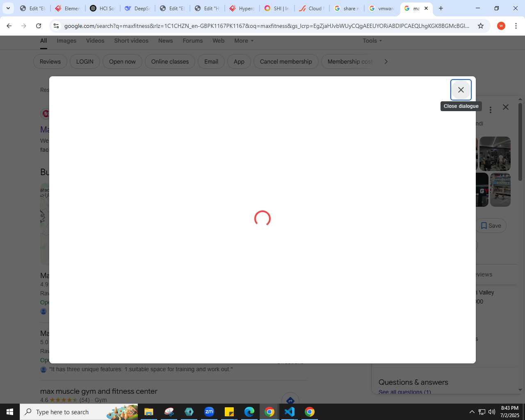Expand the More search options dropdown

[x=244, y=41]
